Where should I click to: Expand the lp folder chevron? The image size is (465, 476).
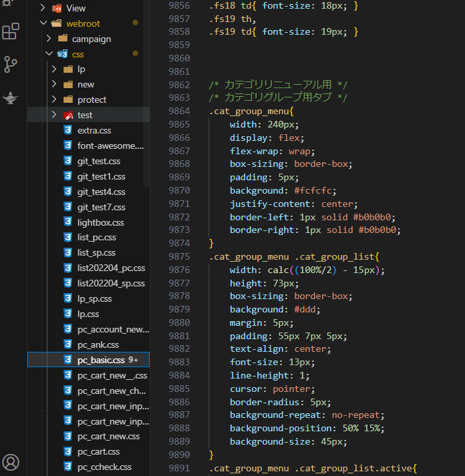click(54, 69)
